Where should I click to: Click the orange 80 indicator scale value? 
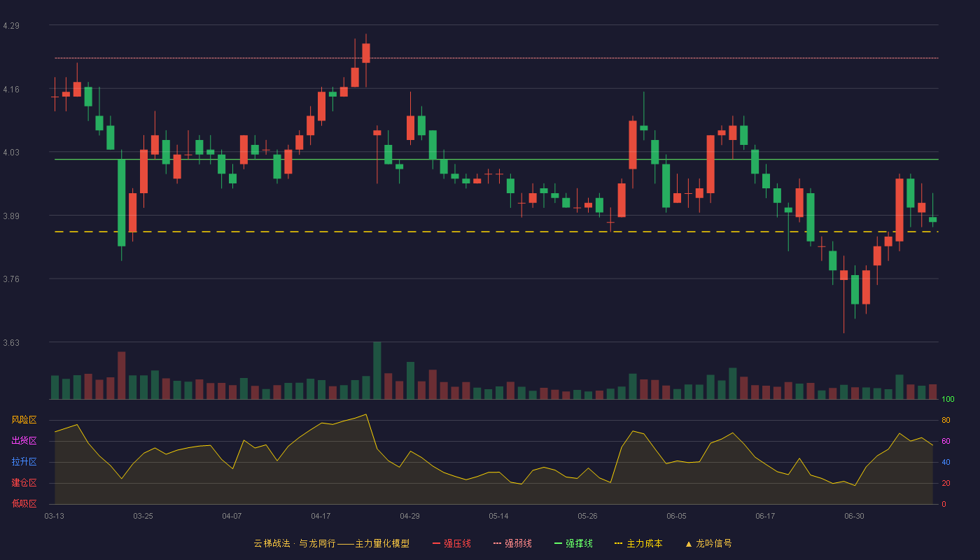pyautogui.click(x=946, y=420)
